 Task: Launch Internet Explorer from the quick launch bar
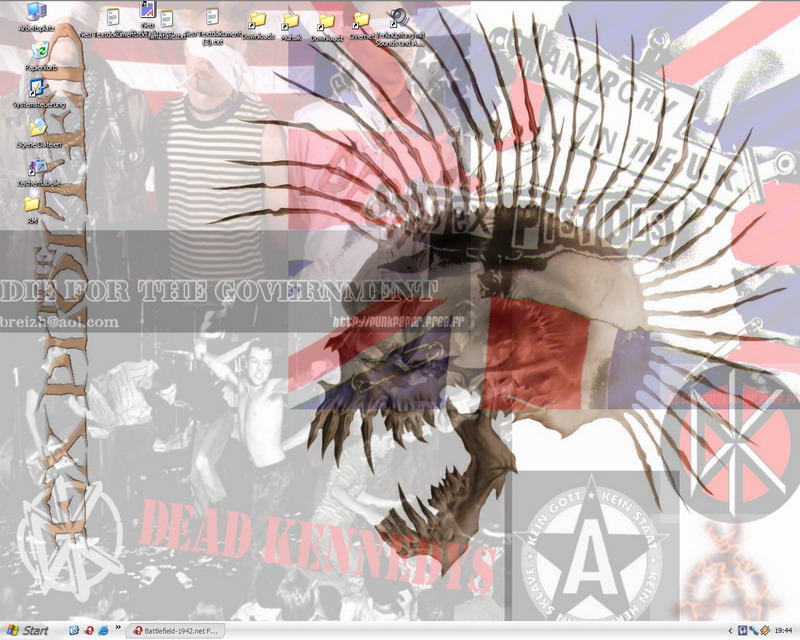pos(104,631)
